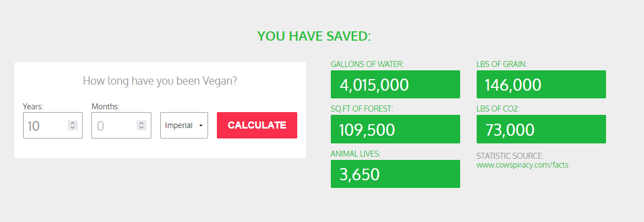Open the Imperial units dropdown
Screen dimensions: 644x222
(184, 125)
